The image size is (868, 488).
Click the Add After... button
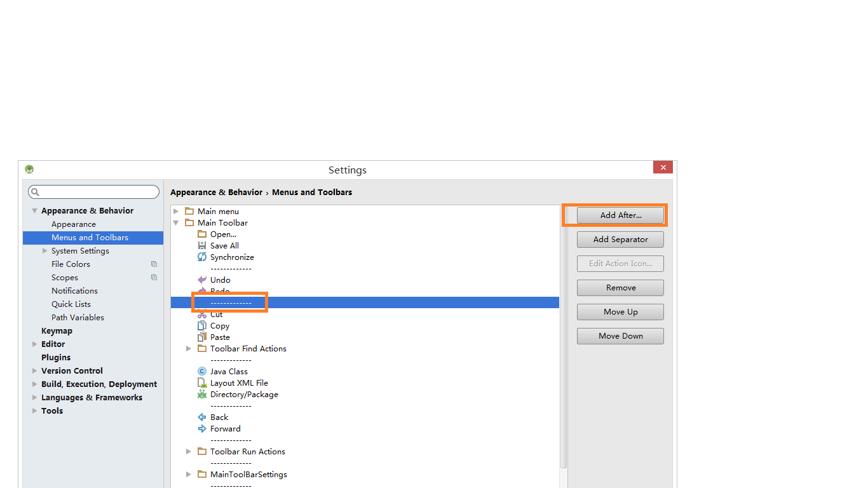click(620, 215)
